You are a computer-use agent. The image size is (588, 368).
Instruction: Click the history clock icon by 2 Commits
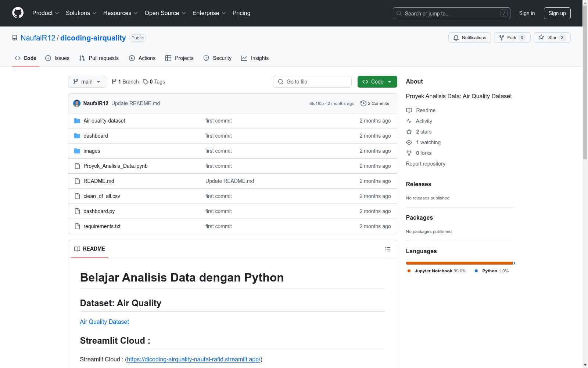(363, 103)
